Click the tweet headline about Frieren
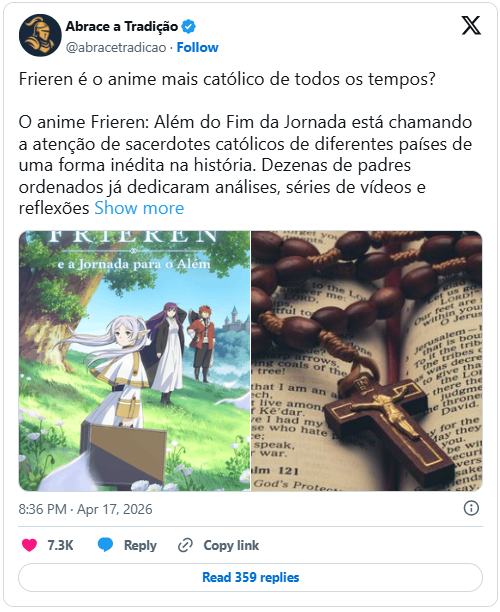The width and height of the screenshot is (500, 612). pos(227,79)
